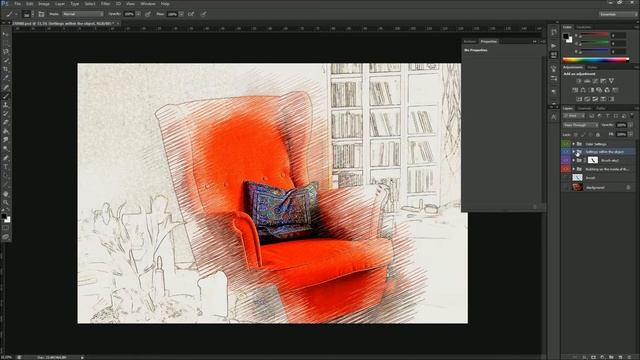Hide the Settings within the object group
Viewport: 640px width, 360px height.
(566, 152)
